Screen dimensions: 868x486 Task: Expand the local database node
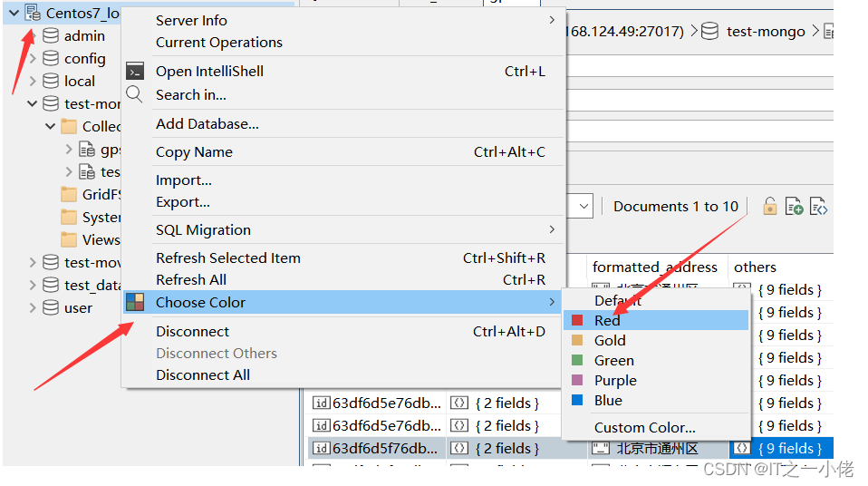coord(33,81)
